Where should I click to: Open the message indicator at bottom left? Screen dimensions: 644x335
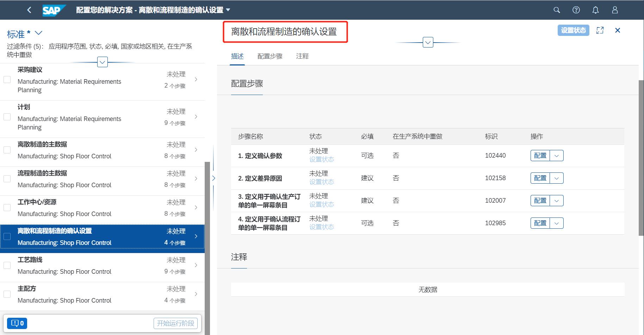[x=17, y=323]
